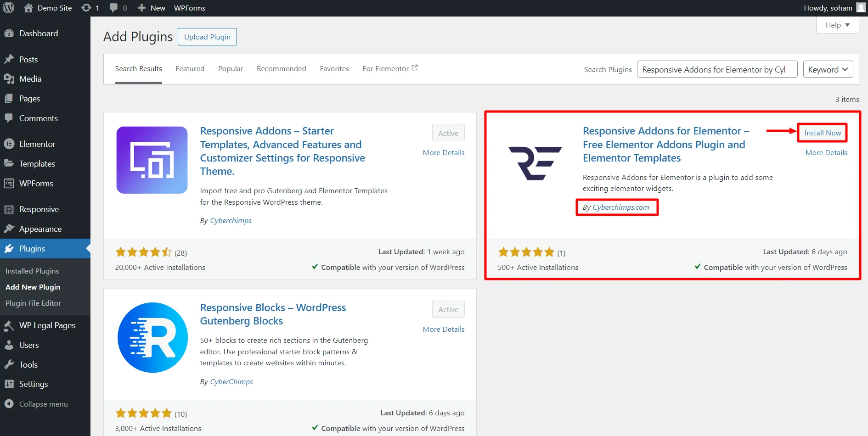Click Active button for Responsive Blocks plugin
868x436 pixels.
pos(448,309)
